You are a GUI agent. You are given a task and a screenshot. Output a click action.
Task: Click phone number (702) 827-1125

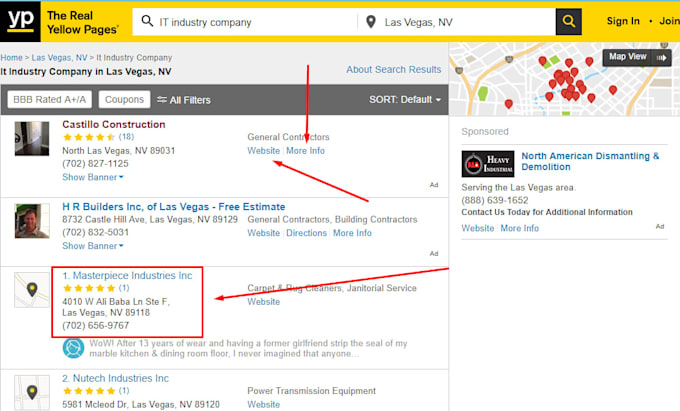[95, 163]
